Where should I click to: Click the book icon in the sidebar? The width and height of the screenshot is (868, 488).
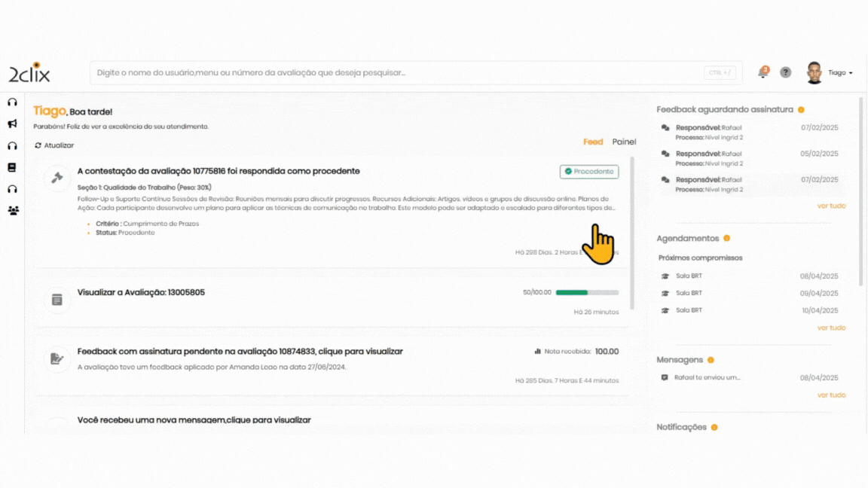(x=12, y=167)
